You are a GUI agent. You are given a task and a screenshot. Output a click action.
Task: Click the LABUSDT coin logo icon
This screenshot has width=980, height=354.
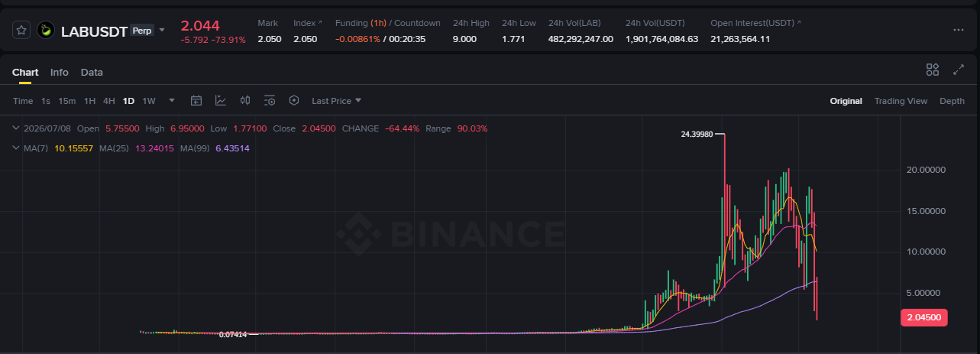(46, 31)
